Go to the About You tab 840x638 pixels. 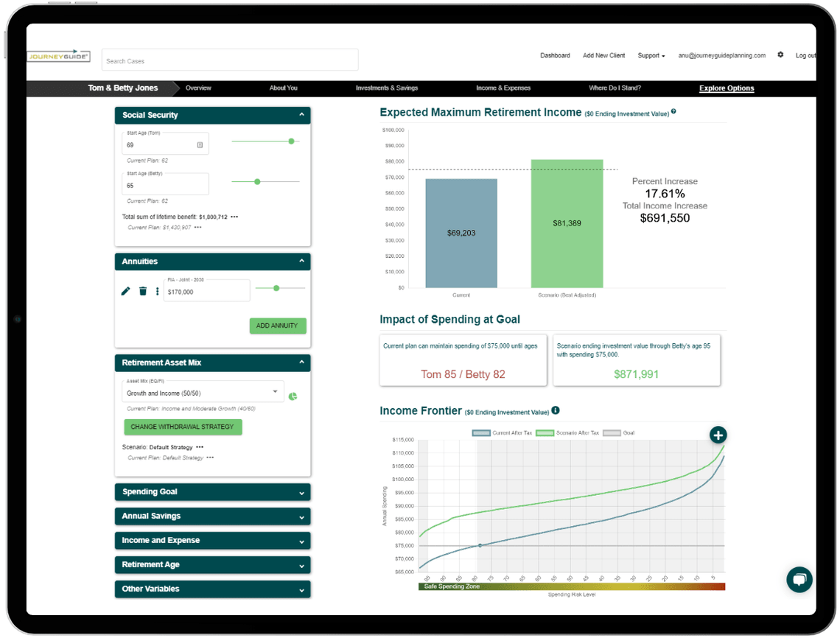click(284, 88)
